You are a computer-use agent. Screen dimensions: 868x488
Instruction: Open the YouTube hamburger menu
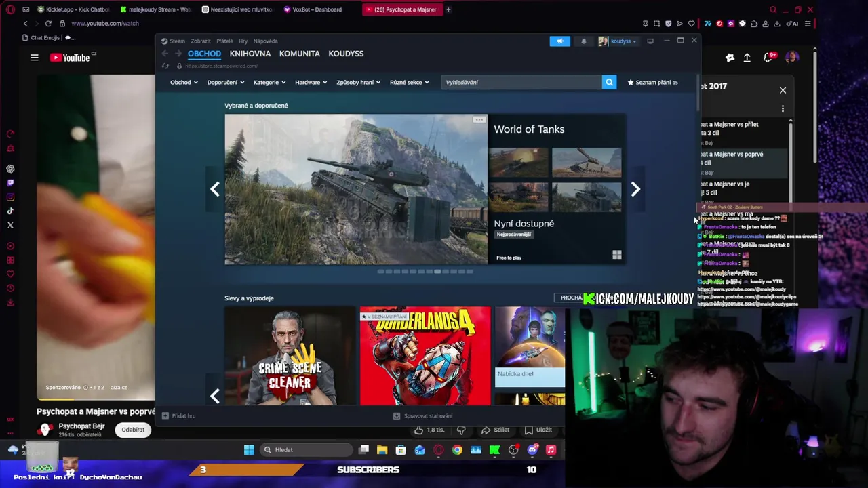35,58
